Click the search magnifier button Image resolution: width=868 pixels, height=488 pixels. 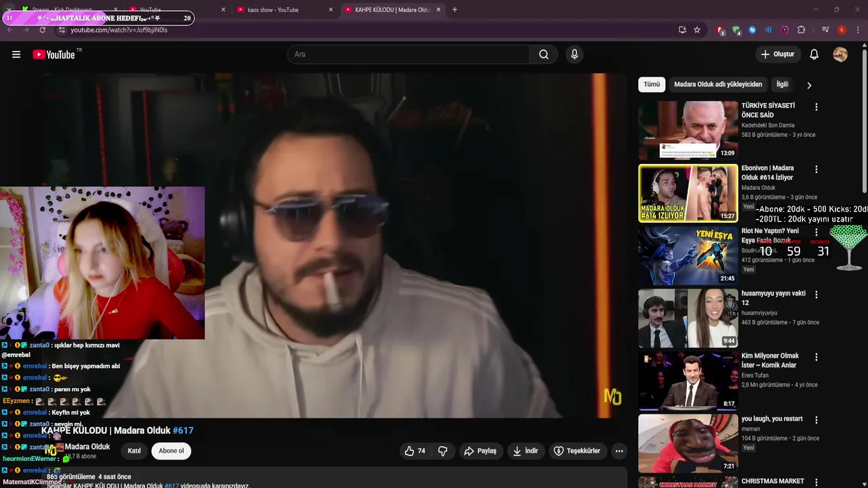pos(544,54)
